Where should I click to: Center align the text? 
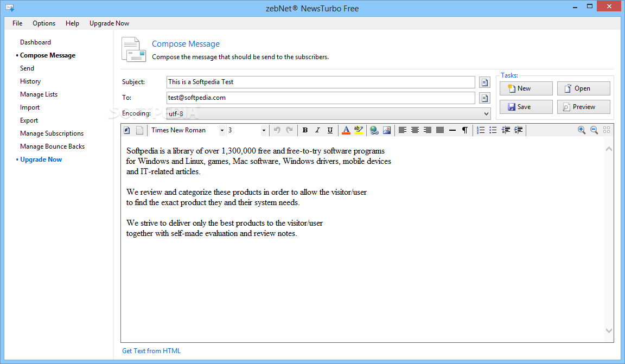click(x=415, y=130)
